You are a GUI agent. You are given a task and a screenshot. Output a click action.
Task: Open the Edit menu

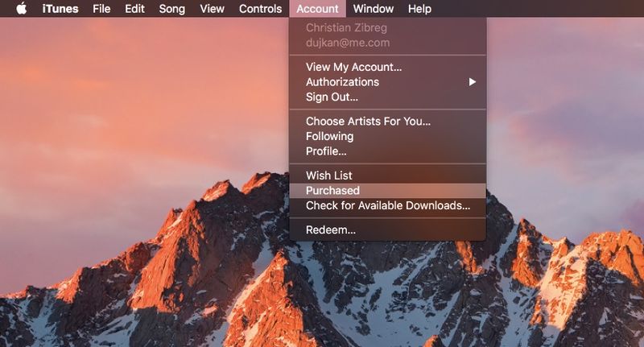(x=134, y=9)
